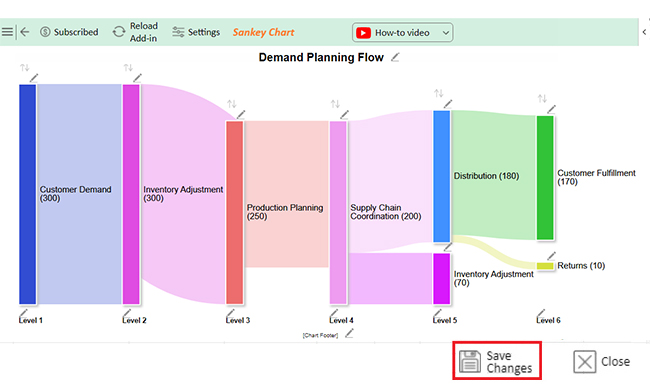Click the Inventory Adjustment (300) flow label
Image resolution: width=650 pixels, height=390 pixels.
pos(183,194)
